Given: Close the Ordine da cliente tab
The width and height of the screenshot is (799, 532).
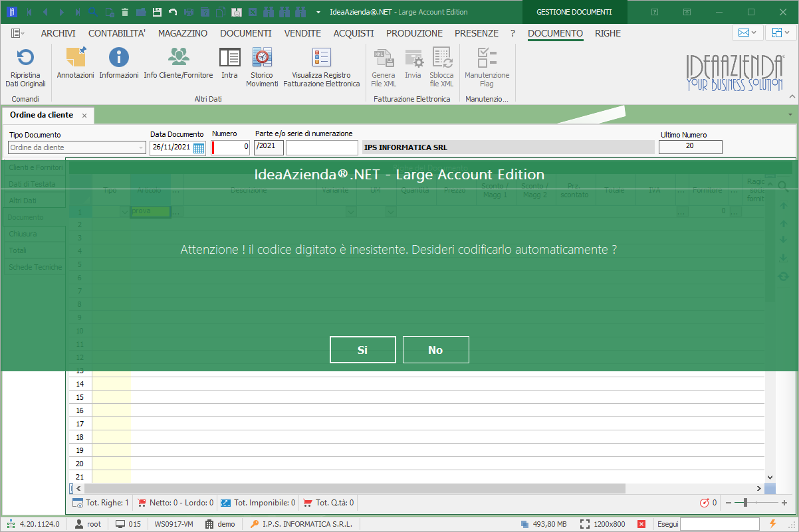Looking at the screenshot, I should tap(84, 116).
